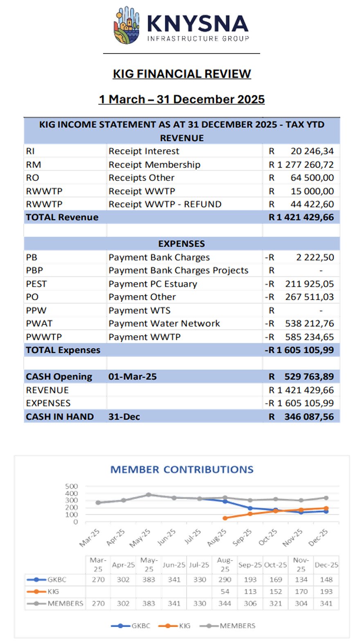Select the amount 538 212,76
This screenshot has width=364, height=644.
click(x=310, y=323)
